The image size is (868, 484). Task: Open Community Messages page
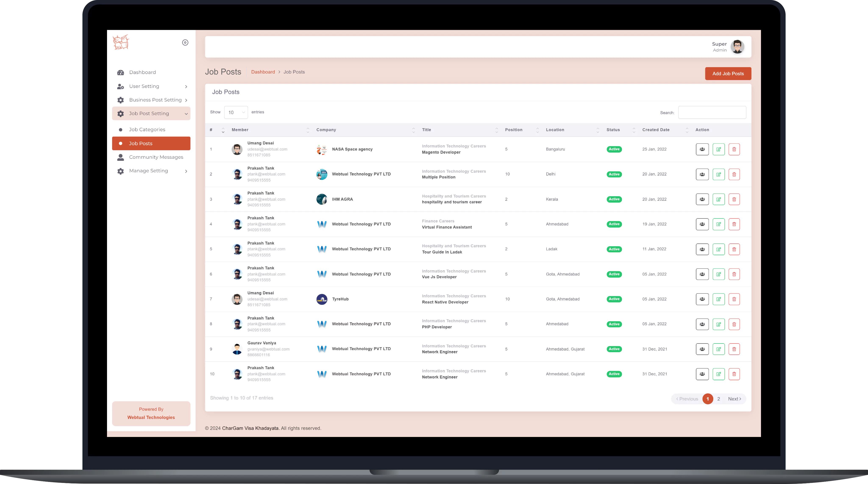[151, 157]
